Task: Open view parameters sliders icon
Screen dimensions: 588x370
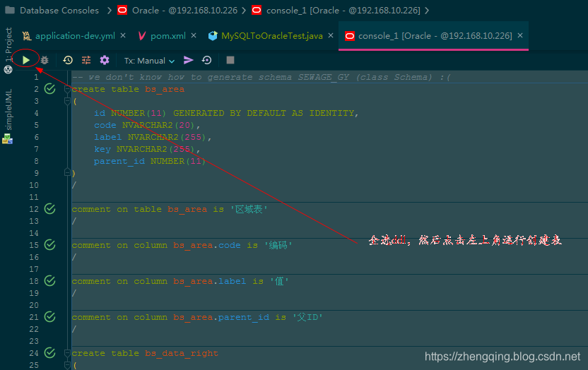Action: (86, 60)
